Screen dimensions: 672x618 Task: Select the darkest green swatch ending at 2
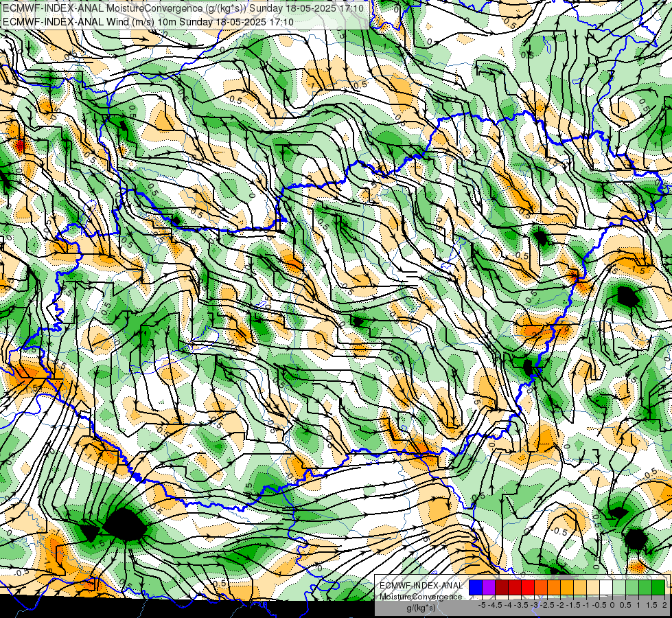tap(658, 588)
